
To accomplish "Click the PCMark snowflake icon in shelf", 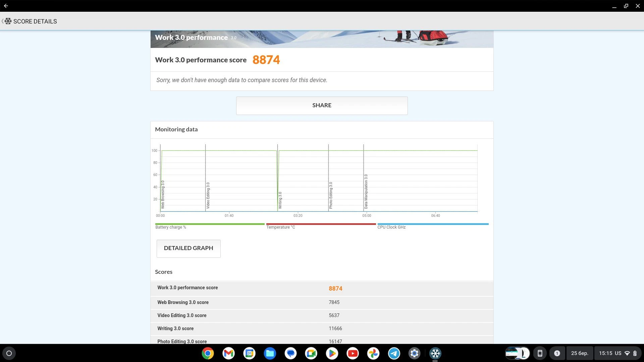I will [435, 353].
